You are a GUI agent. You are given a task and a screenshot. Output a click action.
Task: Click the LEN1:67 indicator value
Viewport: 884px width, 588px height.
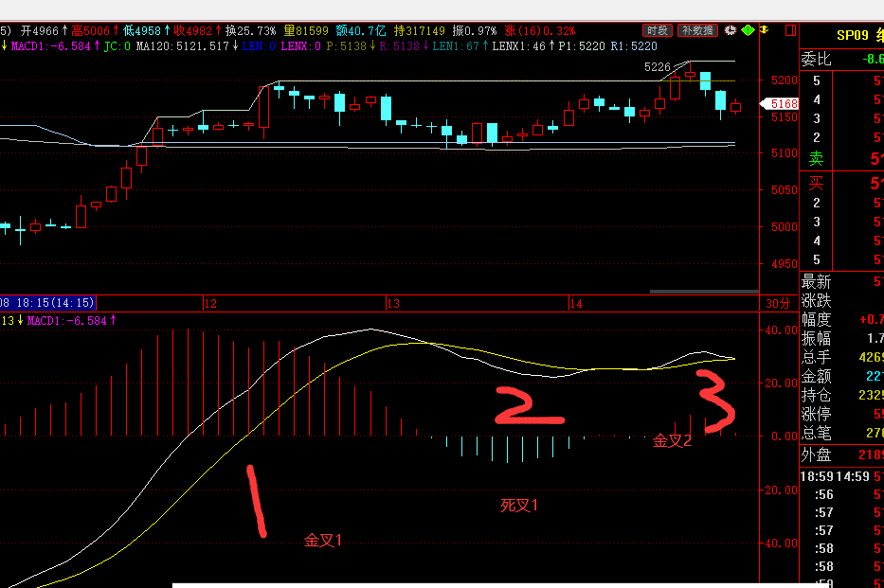(456, 46)
